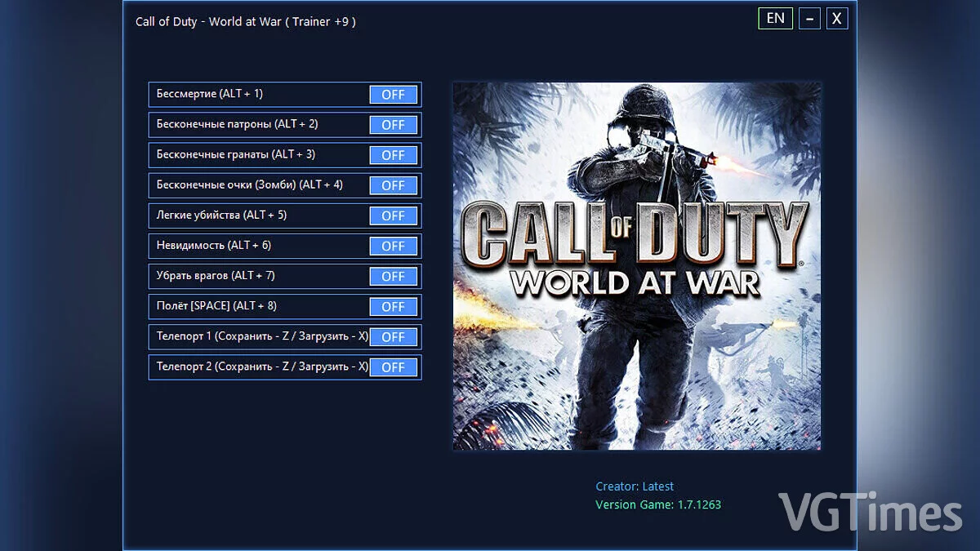Enable Полёт [SPACE] toggle
The height and width of the screenshot is (551, 980).
point(393,306)
